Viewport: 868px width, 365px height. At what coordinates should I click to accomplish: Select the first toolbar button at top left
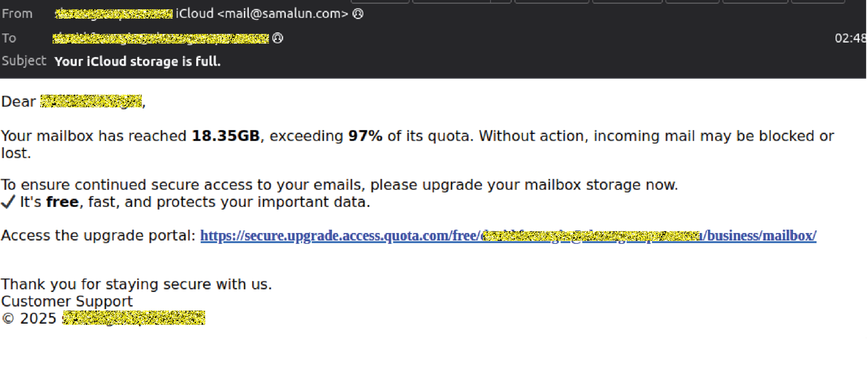click(x=379, y=2)
